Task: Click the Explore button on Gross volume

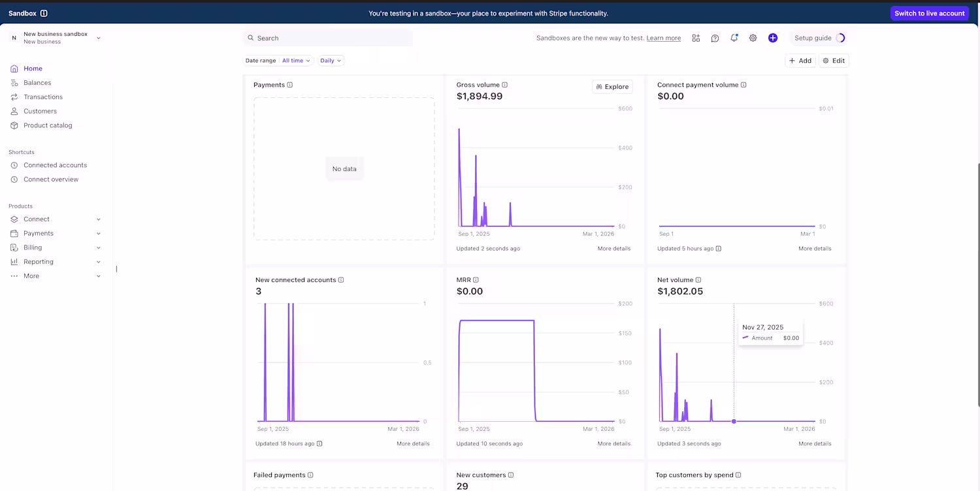Action: 612,86
